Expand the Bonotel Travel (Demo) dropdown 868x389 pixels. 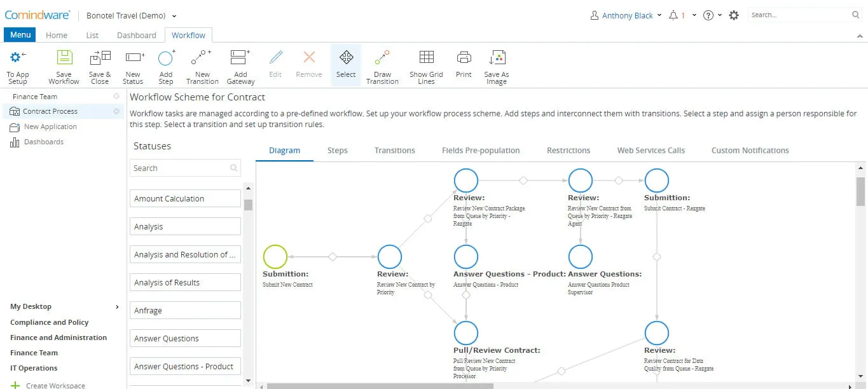pos(174,16)
